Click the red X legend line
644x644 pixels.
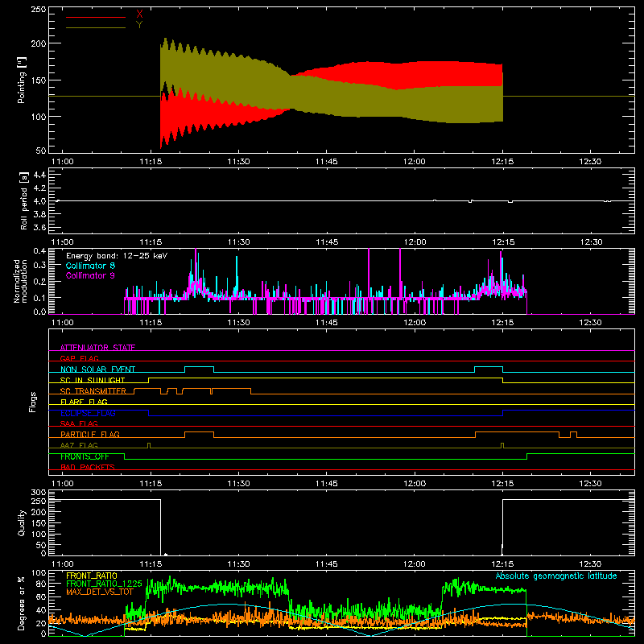coord(96,17)
